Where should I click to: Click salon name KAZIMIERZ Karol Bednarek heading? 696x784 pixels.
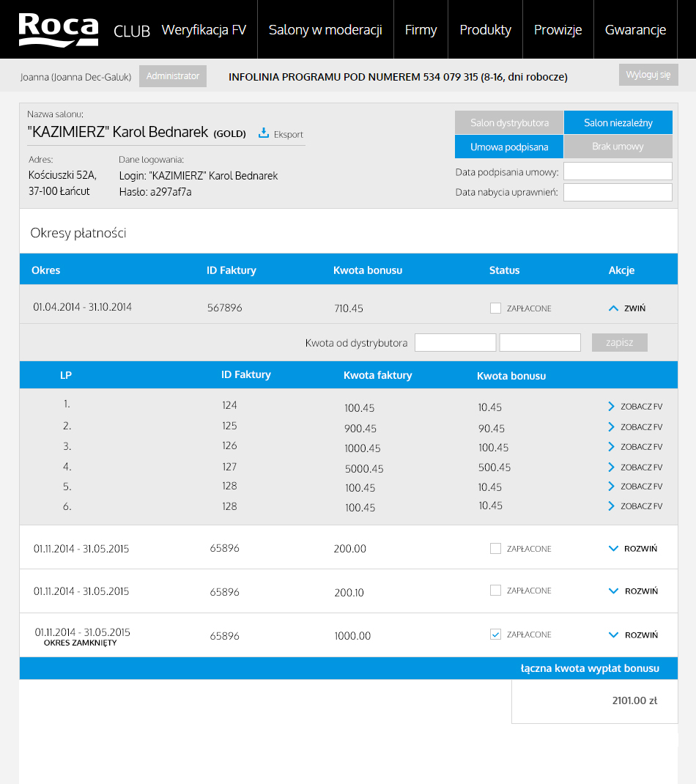(117, 132)
